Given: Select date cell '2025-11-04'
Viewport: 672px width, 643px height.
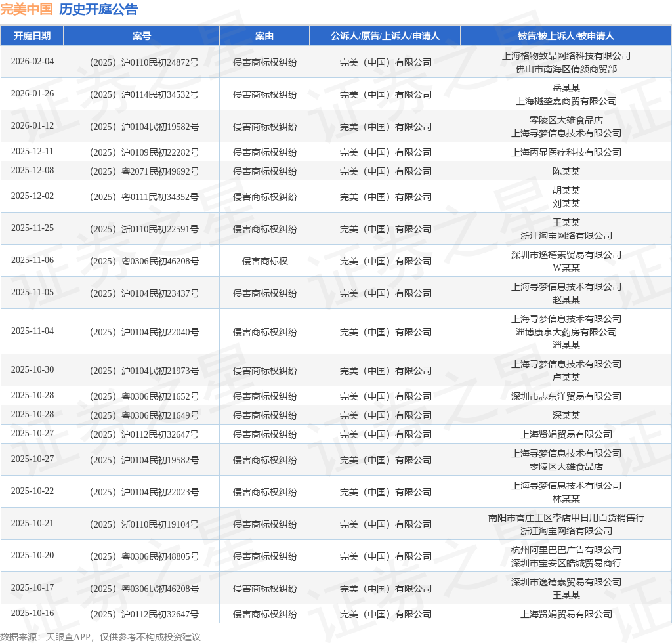Looking at the screenshot, I should [32, 331].
